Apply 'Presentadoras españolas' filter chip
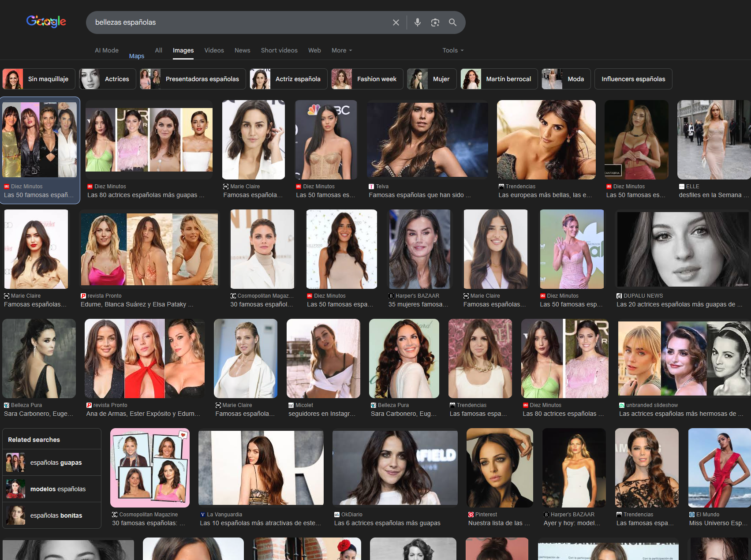Image resolution: width=751 pixels, height=560 pixels. pos(193,79)
